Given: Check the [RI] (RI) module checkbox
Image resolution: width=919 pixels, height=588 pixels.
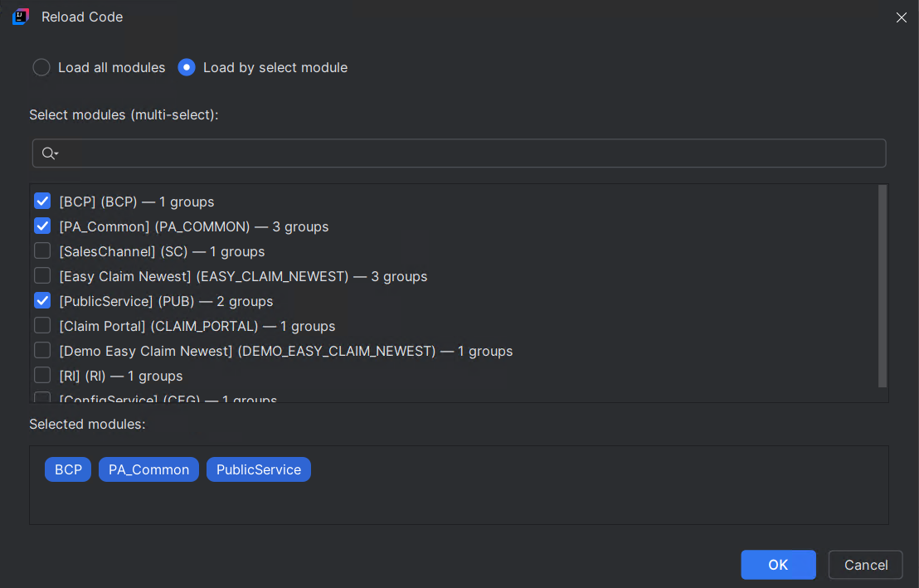Looking at the screenshot, I should tap(42, 375).
